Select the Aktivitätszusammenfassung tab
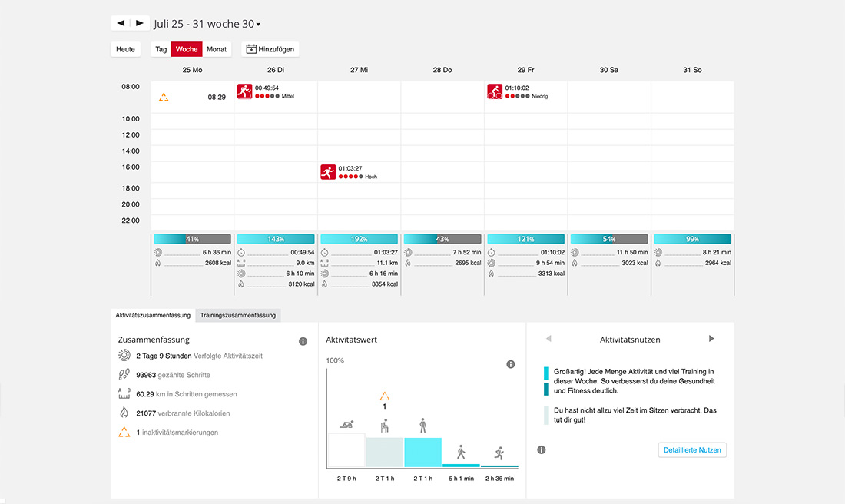 point(153,315)
